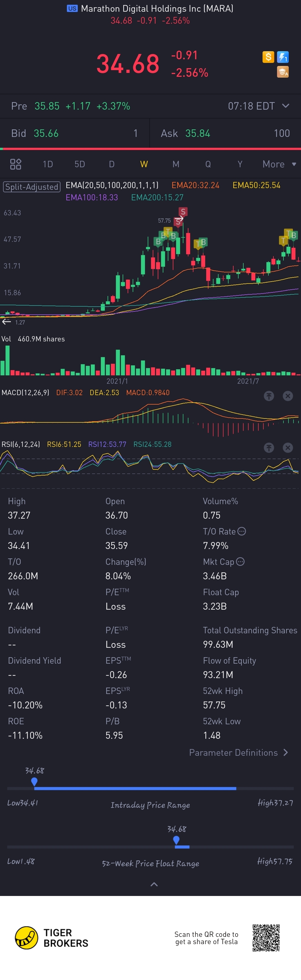This screenshot has width=301, height=980.
Task: Open RSI(6,12,24) indicator settings
Action: tap(21, 444)
